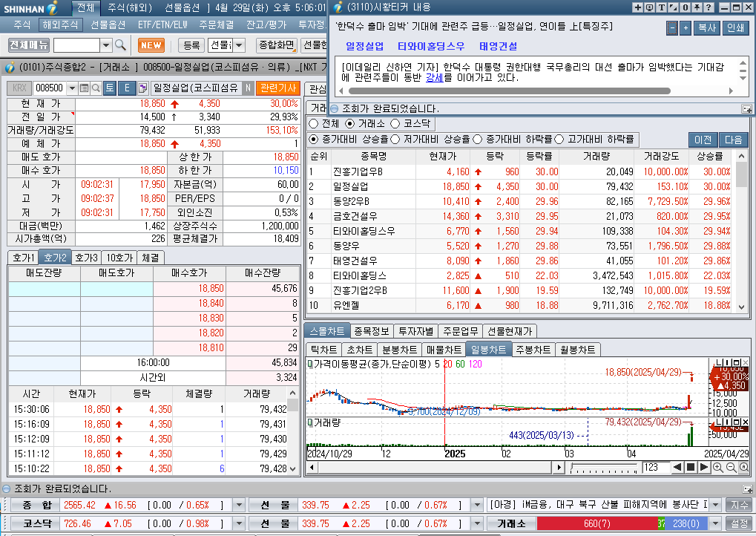Click the 인쇄 print button in news window

pyautogui.click(x=735, y=28)
